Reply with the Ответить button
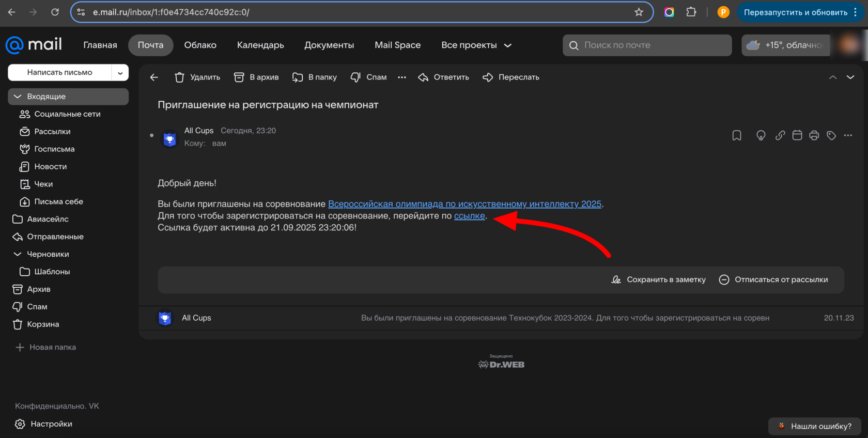This screenshot has height=438, width=868. click(444, 77)
